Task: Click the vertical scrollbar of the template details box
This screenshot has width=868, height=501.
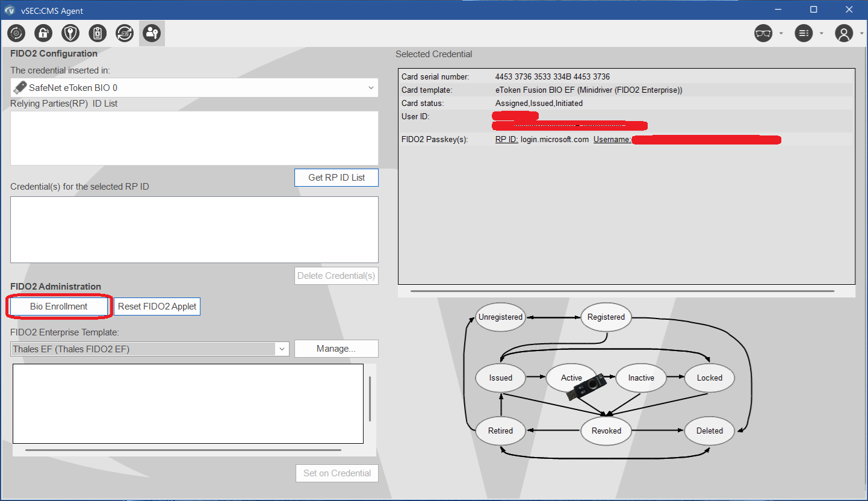Action: pos(370,399)
